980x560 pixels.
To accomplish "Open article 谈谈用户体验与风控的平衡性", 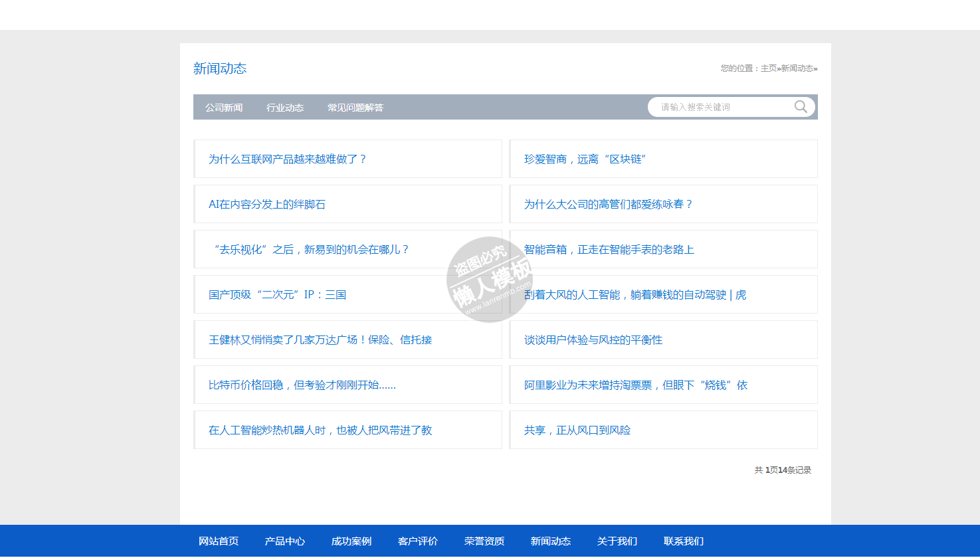I will click(593, 340).
